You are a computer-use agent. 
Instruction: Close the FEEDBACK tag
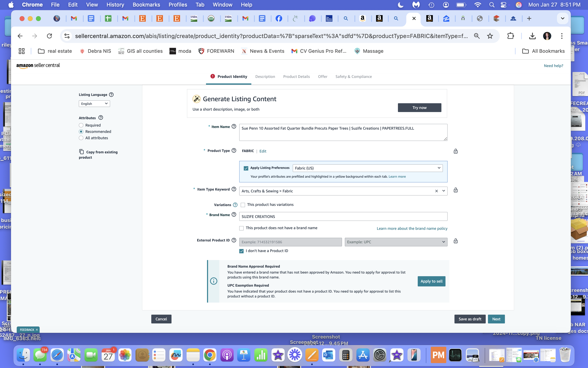[x=37, y=330]
